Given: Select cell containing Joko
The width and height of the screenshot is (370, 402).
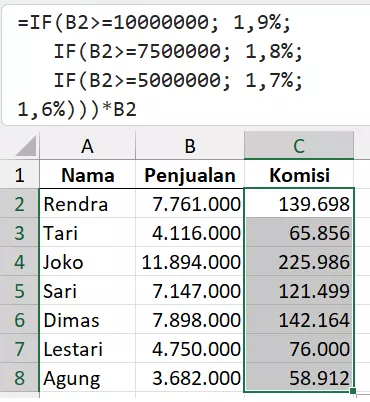Looking at the screenshot, I should [x=87, y=261].
